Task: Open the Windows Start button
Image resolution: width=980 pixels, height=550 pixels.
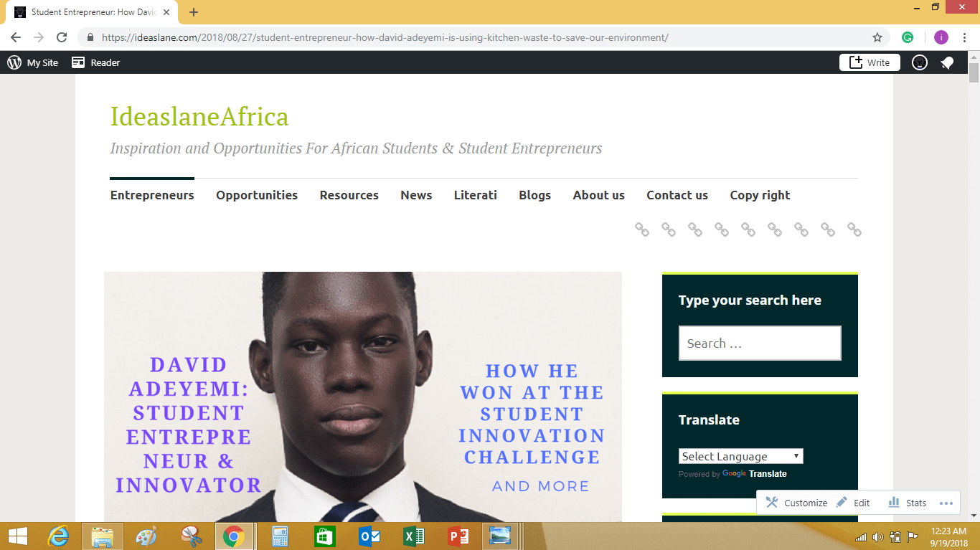Action: pos(17,536)
